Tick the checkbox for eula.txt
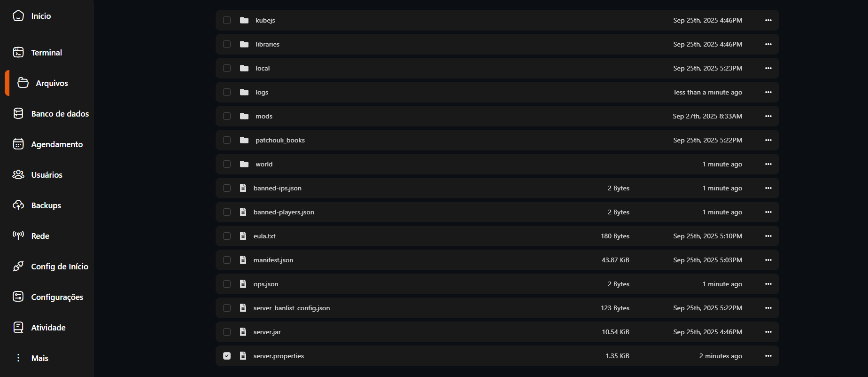The width and height of the screenshot is (868, 377). (227, 236)
